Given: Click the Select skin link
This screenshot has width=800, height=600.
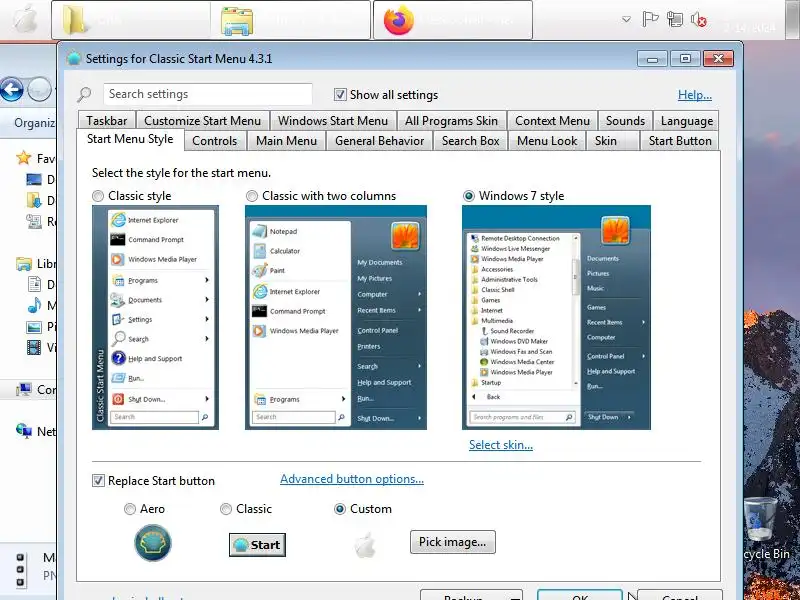Looking at the screenshot, I should coord(501,445).
